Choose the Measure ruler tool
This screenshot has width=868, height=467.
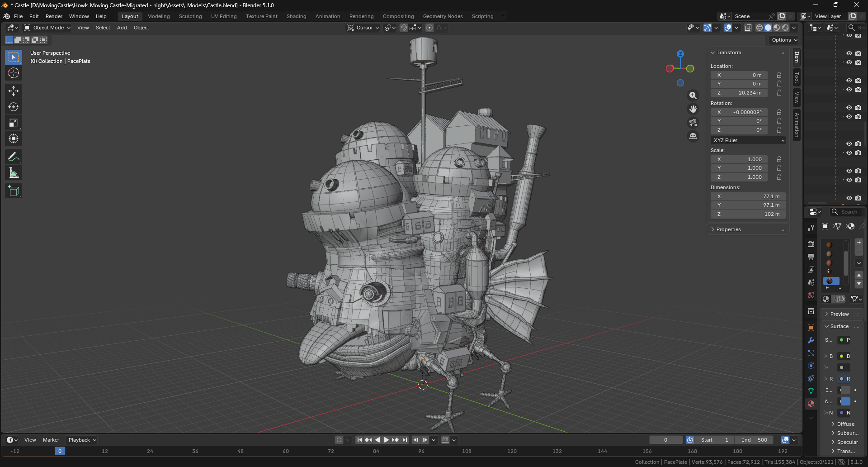[14, 173]
